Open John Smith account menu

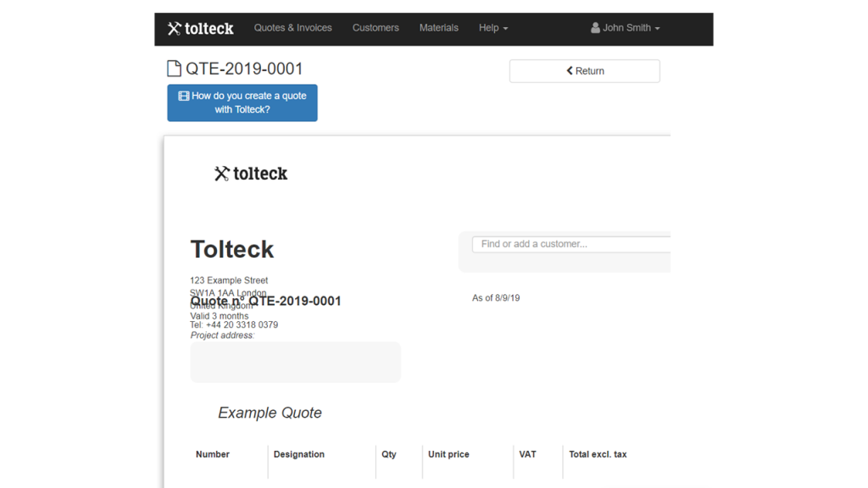pos(625,28)
